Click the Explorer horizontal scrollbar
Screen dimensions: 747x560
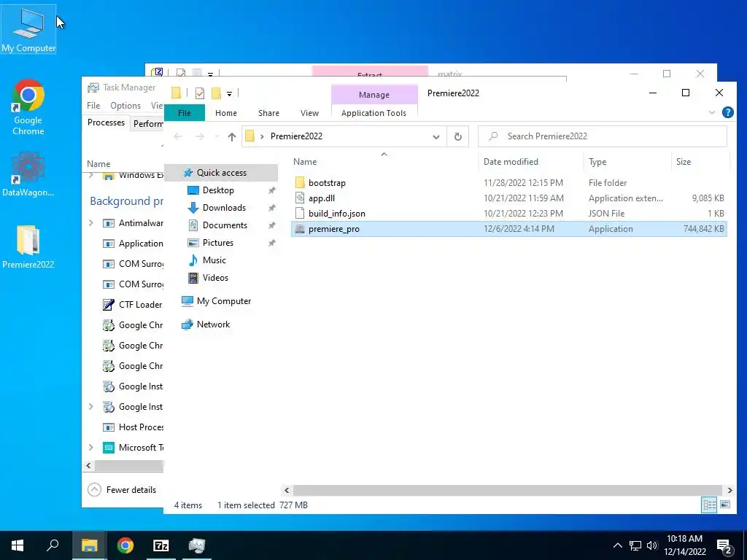(x=508, y=490)
